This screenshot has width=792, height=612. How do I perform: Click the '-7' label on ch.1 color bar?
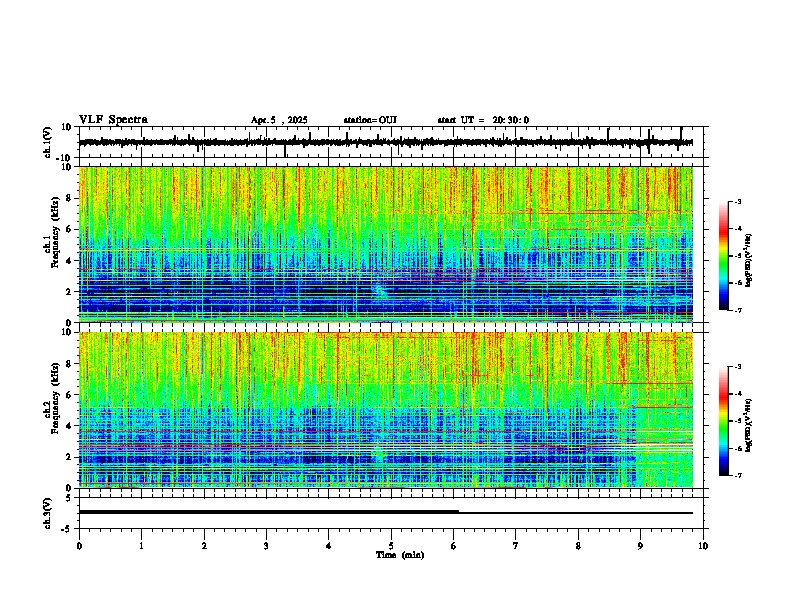click(x=737, y=310)
